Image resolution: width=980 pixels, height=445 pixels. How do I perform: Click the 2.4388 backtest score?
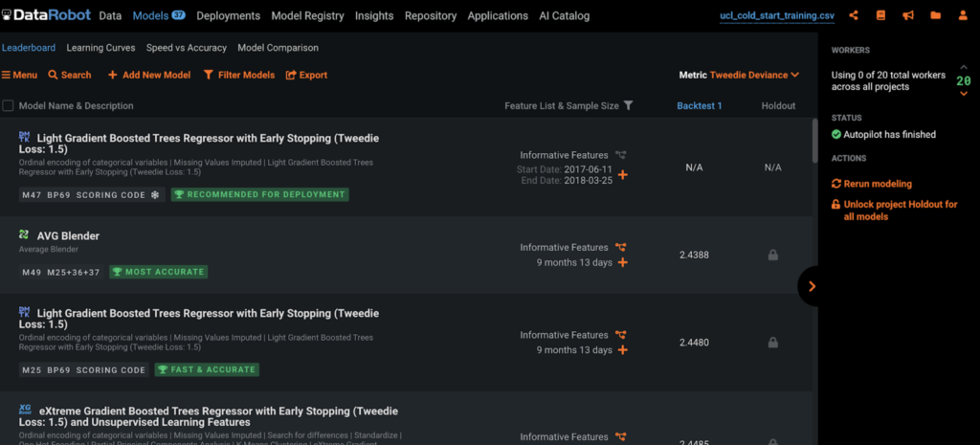pyautogui.click(x=695, y=255)
